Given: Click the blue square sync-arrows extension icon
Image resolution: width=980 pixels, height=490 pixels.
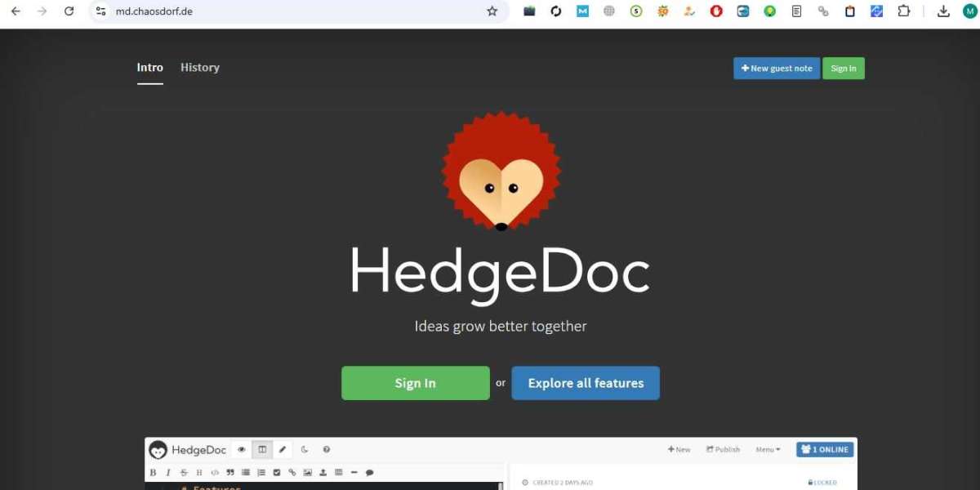Looking at the screenshot, I should pyautogui.click(x=877, y=11).
